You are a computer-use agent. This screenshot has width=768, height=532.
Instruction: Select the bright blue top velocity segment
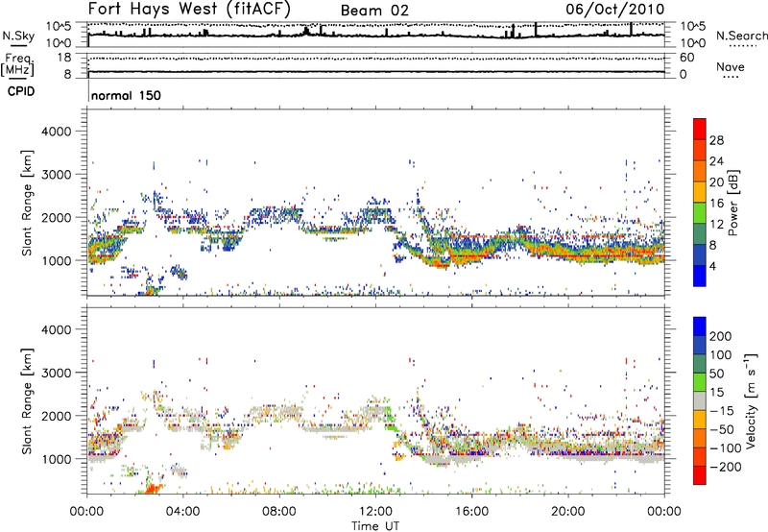700,326
